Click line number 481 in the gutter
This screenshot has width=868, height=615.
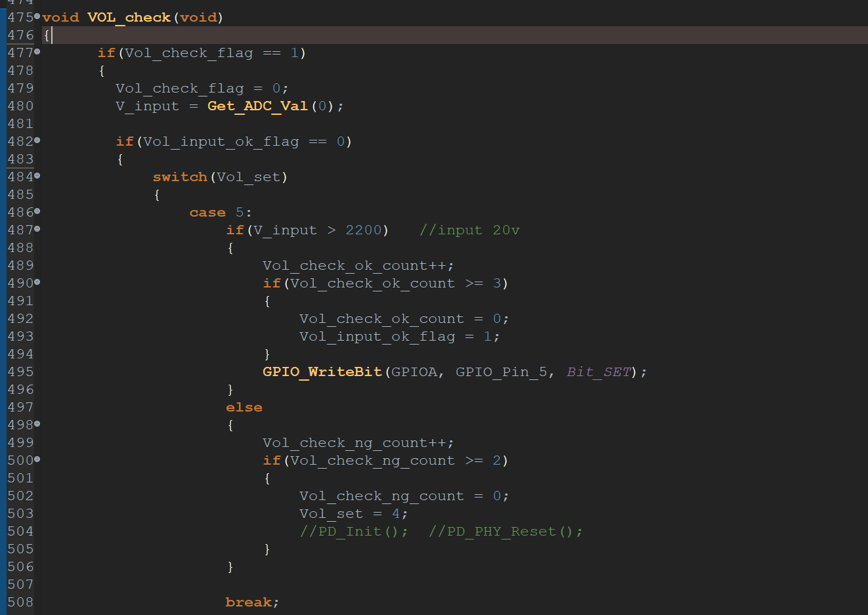click(20, 124)
